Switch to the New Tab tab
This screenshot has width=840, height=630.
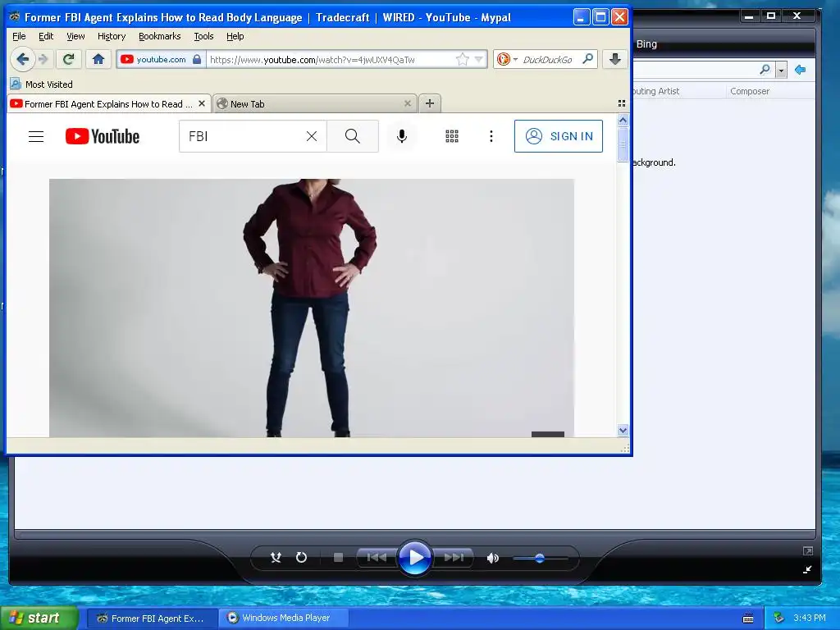[x=314, y=104]
